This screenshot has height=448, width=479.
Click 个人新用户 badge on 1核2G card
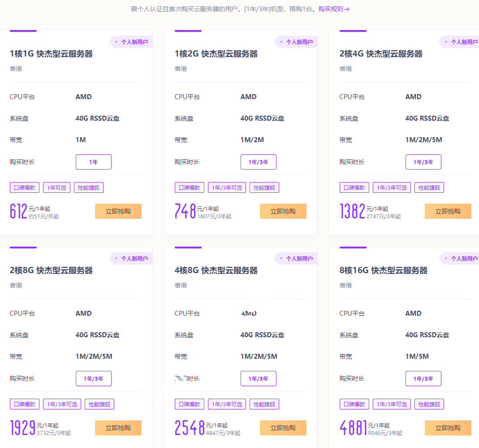click(x=296, y=42)
